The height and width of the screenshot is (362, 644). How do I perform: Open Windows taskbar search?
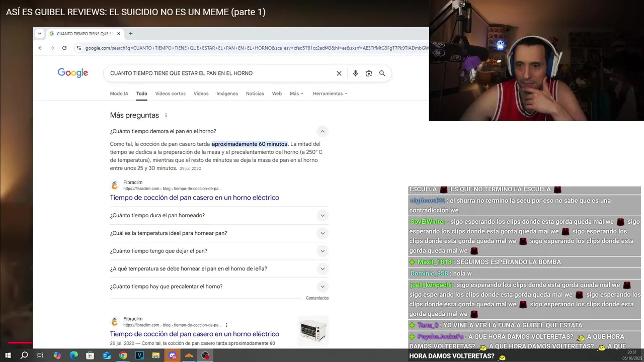pyautogui.click(x=24, y=355)
